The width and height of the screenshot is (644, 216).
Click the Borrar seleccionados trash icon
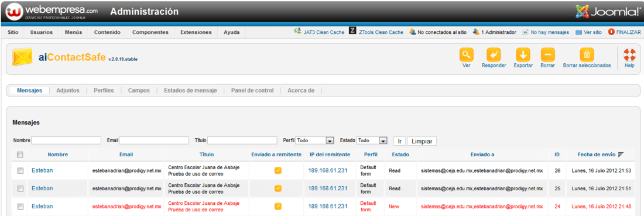click(x=587, y=54)
